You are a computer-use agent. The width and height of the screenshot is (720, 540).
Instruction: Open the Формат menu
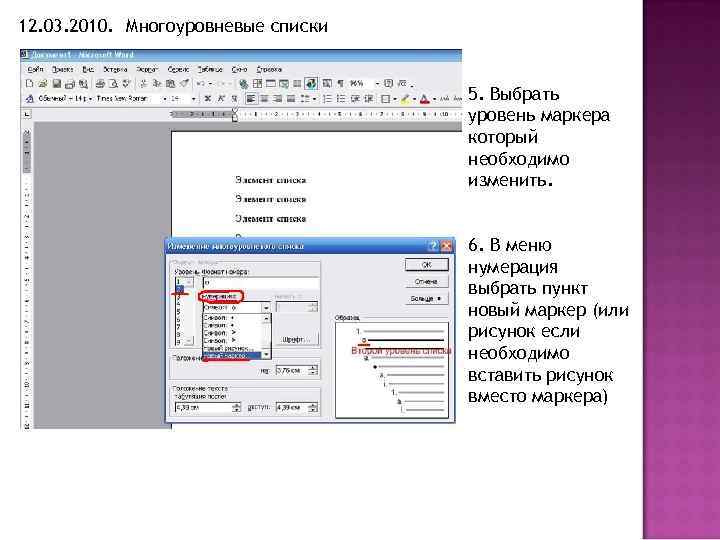click(x=147, y=70)
